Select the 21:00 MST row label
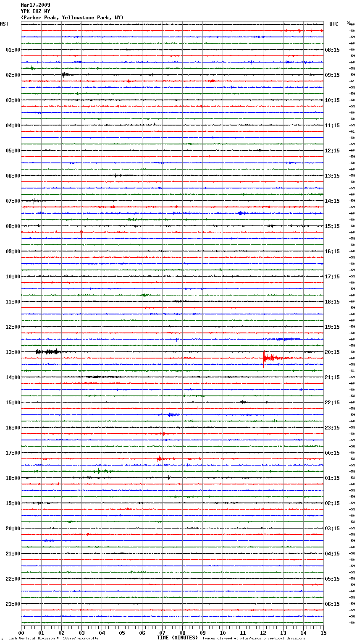Viewport: 357px width, 644px height. pyautogui.click(x=13, y=554)
